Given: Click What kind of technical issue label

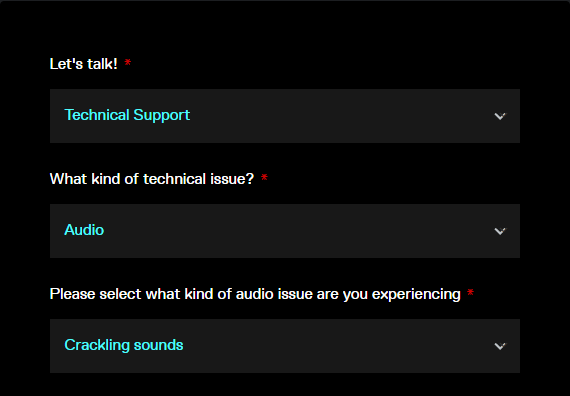Looking at the screenshot, I should [x=152, y=179].
